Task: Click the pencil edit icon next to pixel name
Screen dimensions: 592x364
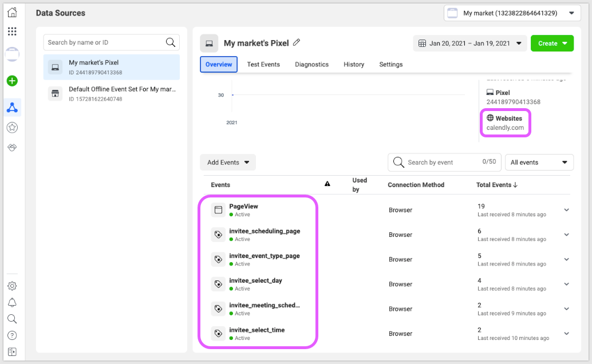Action: 297,43
